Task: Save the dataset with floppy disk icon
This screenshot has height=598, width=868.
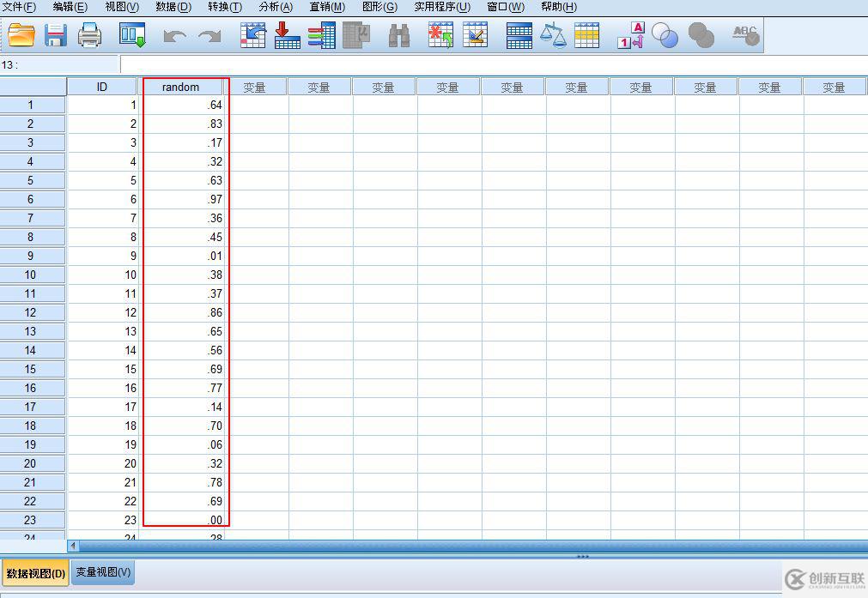Action: [56, 35]
